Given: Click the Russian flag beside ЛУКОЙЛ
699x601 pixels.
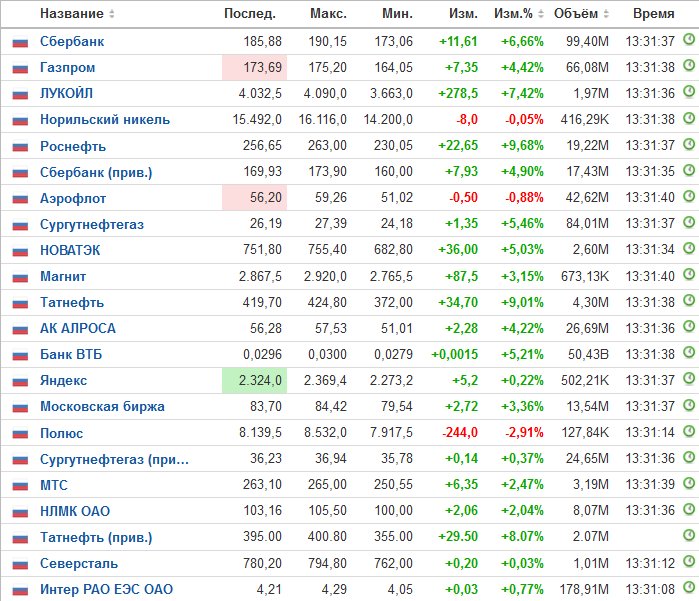Looking at the screenshot, I should (x=20, y=95).
